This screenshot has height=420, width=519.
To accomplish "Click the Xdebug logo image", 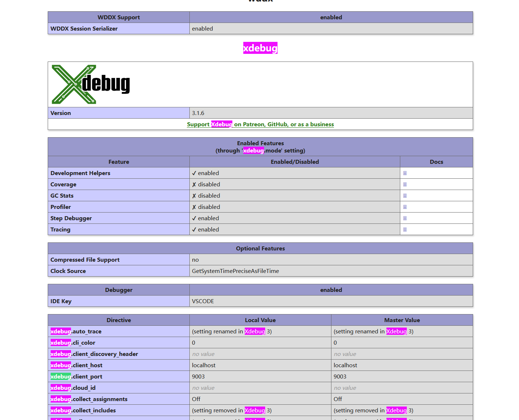I will pyautogui.click(x=91, y=84).
